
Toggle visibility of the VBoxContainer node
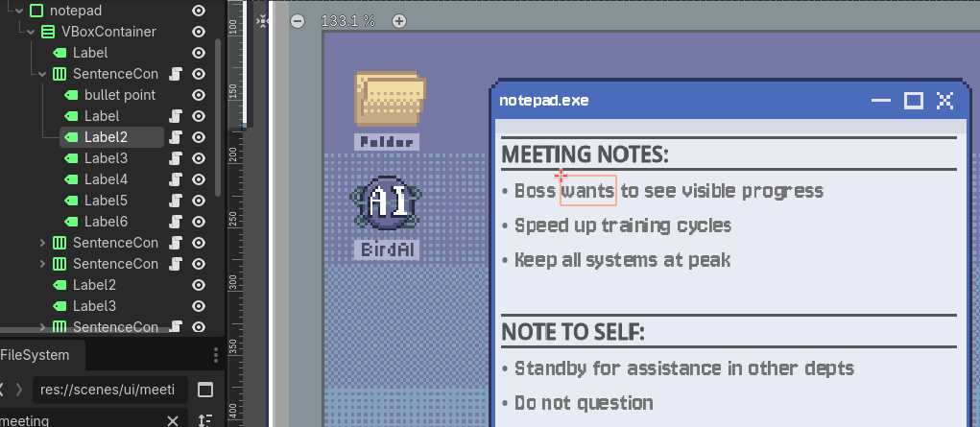click(x=199, y=32)
